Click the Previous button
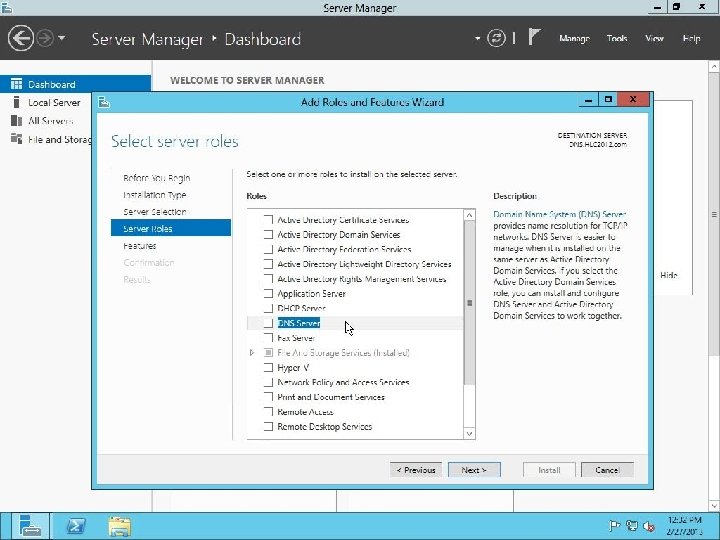The height and width of the screenshot is (540, 720). (x=416, y=470)
